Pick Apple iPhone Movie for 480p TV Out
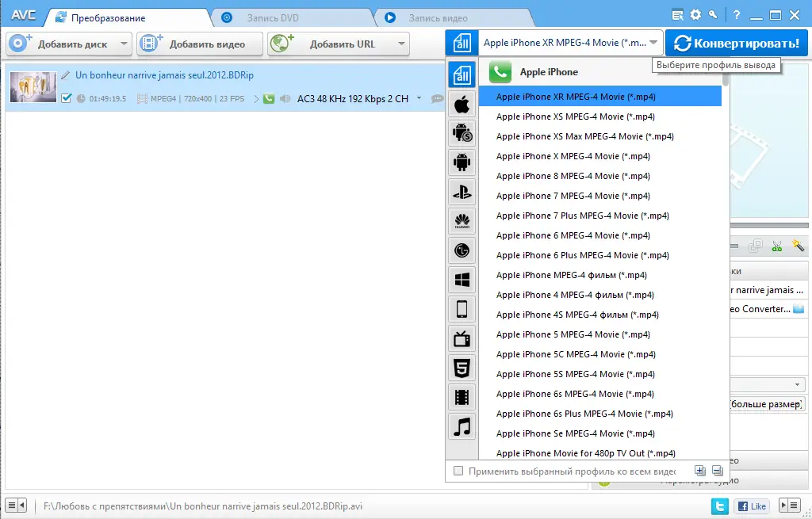The width and height of the screenshot is (812, 519). point(599,453)
